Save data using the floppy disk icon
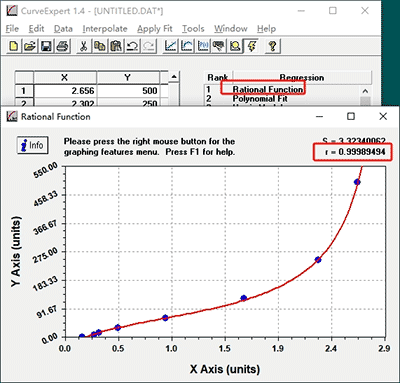Image resolution: width=400 pixels, height=383 pixels. point(46,46)
